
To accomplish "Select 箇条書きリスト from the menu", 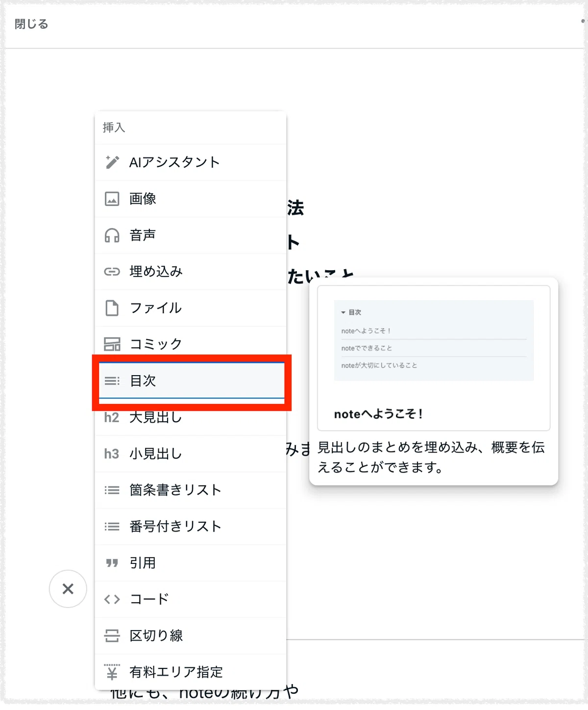I will click(191, 490).
